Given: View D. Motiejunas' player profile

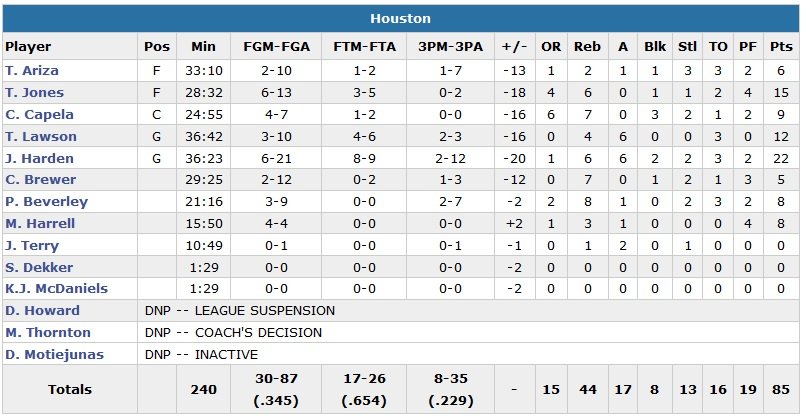Looking at the screenshot, I should [x=54, y=355].
